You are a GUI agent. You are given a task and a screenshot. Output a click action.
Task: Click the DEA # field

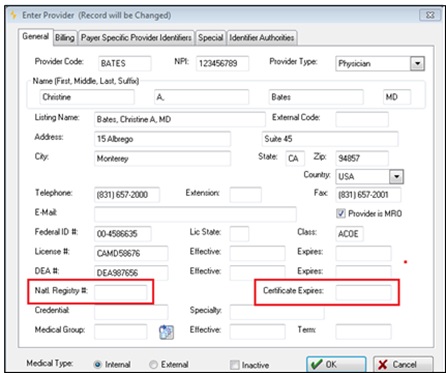131,273
